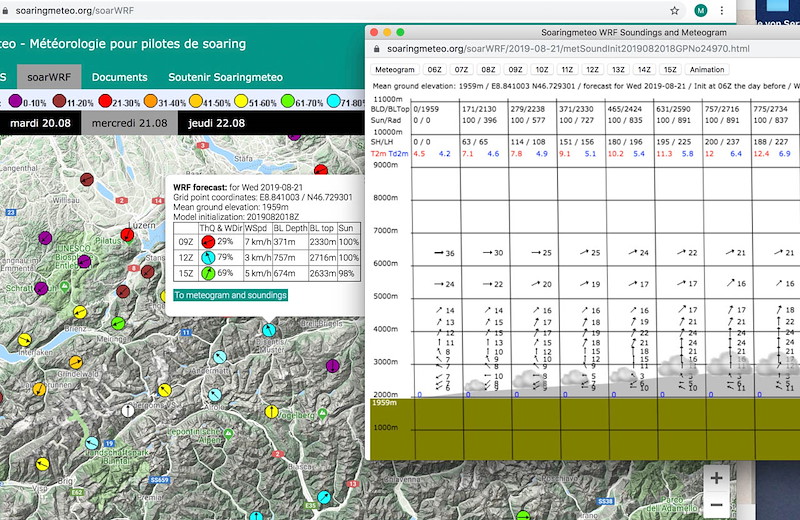This screenshot has height=520, width=800.
Task: Select the 14Z sounding button
Action: (644, 69)
